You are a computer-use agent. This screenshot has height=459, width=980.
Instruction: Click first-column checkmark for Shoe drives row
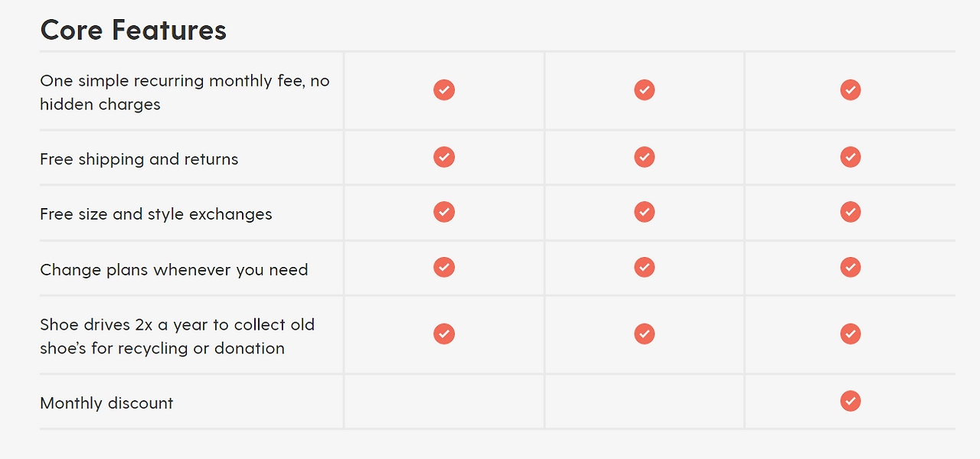[x=444, y=334]
